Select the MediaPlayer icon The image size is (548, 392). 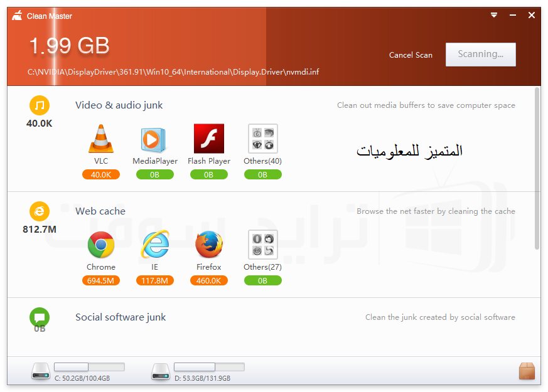[x=154, y=140]
